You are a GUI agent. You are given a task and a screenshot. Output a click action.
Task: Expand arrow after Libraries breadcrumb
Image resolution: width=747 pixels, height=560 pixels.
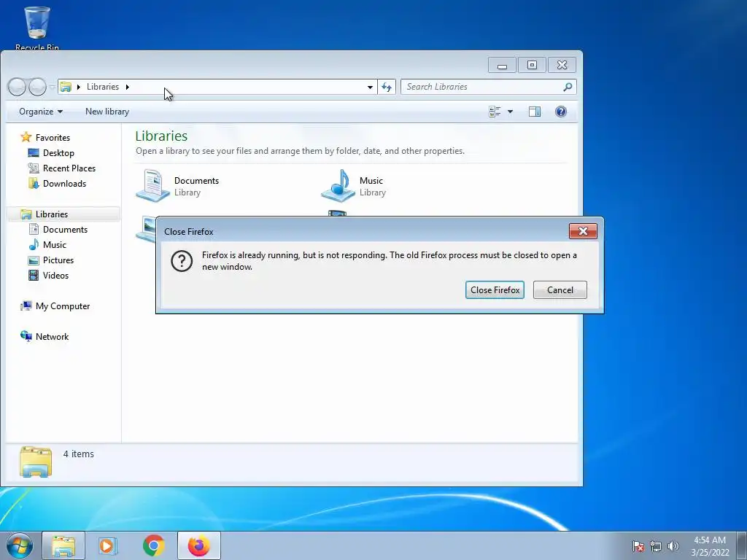tap(127, 87)
